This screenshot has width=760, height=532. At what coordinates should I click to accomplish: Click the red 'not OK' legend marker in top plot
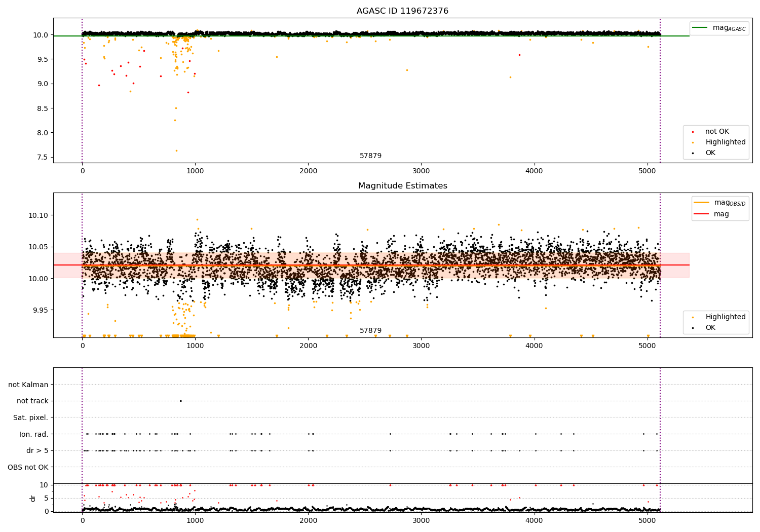pos(693,132)
